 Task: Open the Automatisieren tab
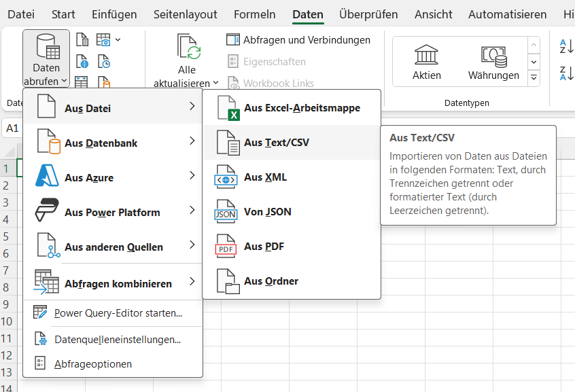click(508, 14)
